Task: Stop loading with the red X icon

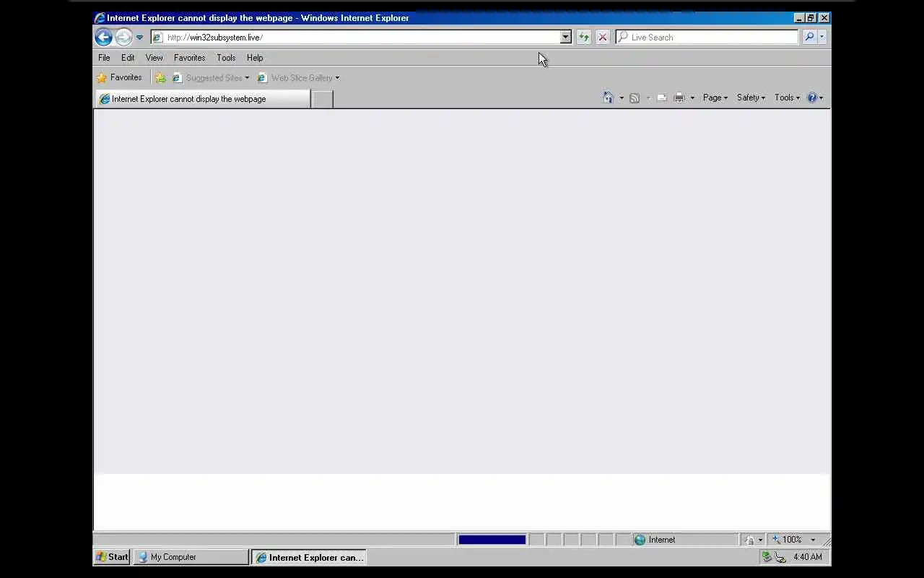Action: pyautogui.click(x=603, y=37)
